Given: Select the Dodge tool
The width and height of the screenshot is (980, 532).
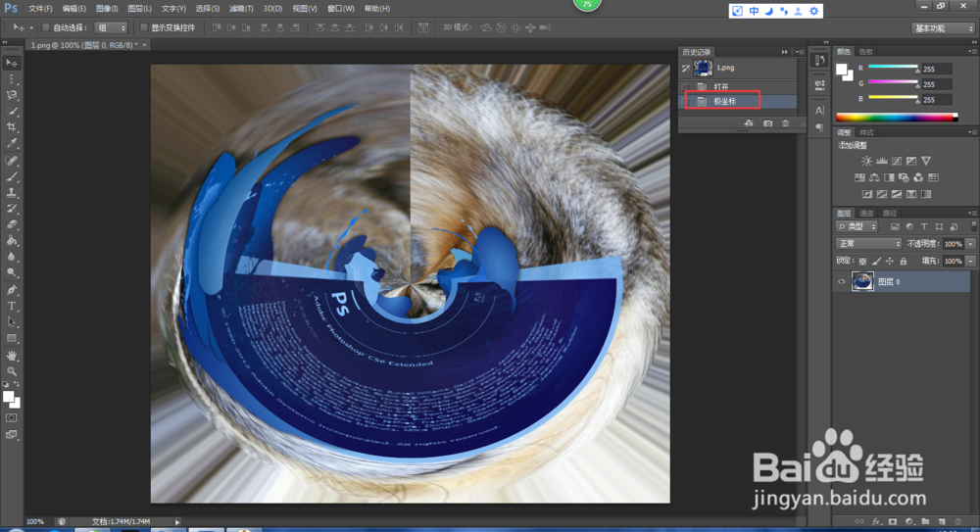Looking at the screenshot, I should pyautogui.click(x=11, y=272).
